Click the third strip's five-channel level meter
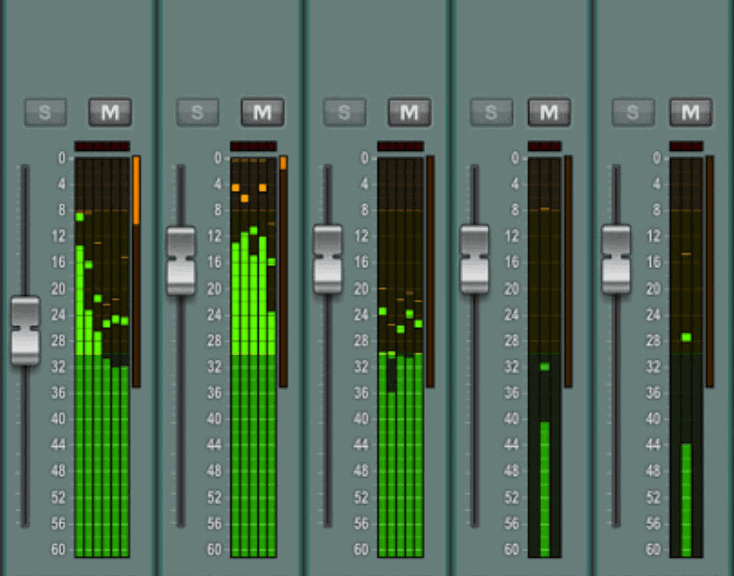 point(401,357)
